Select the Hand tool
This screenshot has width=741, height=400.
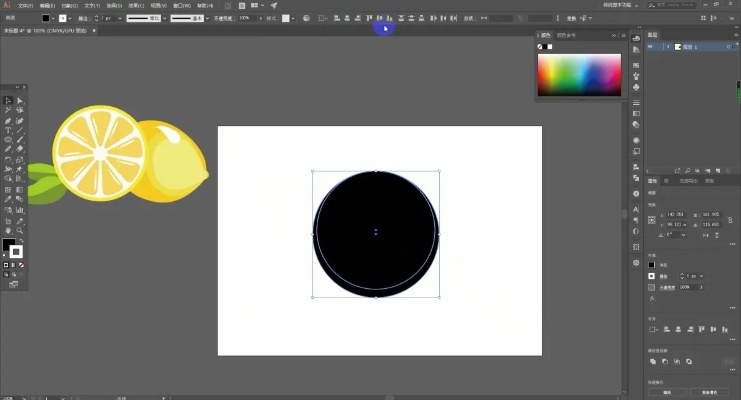click(8, 231)
